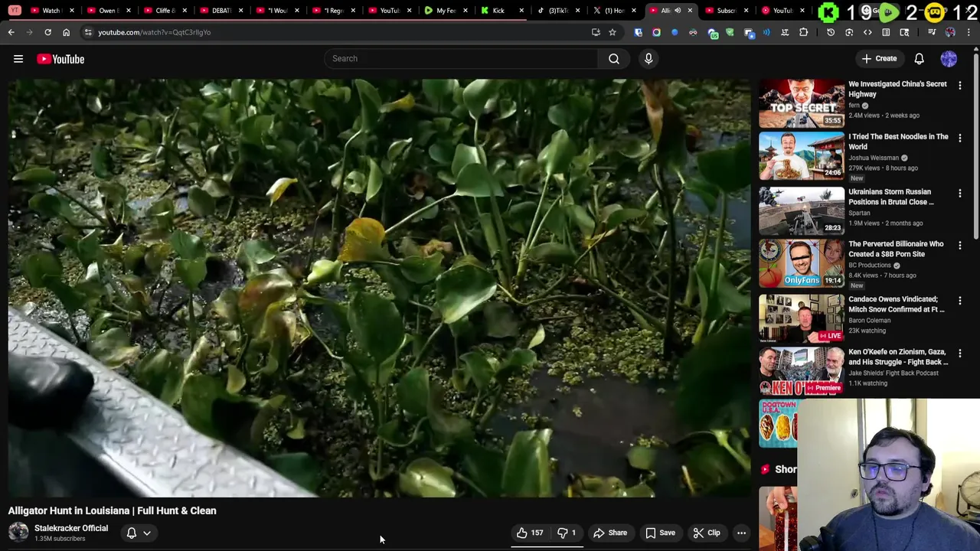Open the Chrome three-dot menu
Image resolution: width=980 pixels, height=551 pixels.
[x=969, y=32]
